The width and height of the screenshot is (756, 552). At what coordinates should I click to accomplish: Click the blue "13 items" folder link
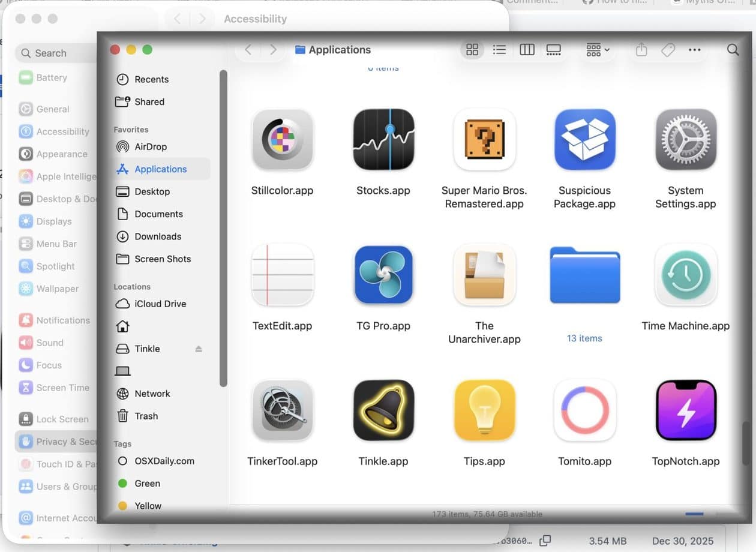point(584,338)
